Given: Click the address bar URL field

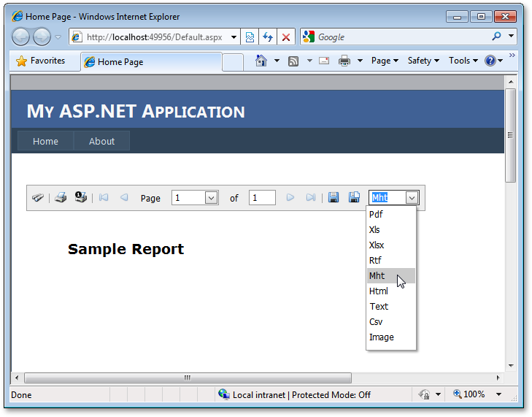Looking at the screenshot, I should [x=155, y=37].
